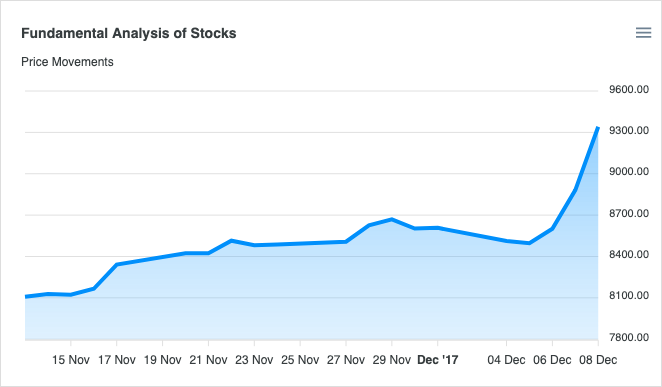The width and height of the screenshot is (662, 387).
Task: Click the 19 Nov axis tick label
Action: click(x=163, y=360)
